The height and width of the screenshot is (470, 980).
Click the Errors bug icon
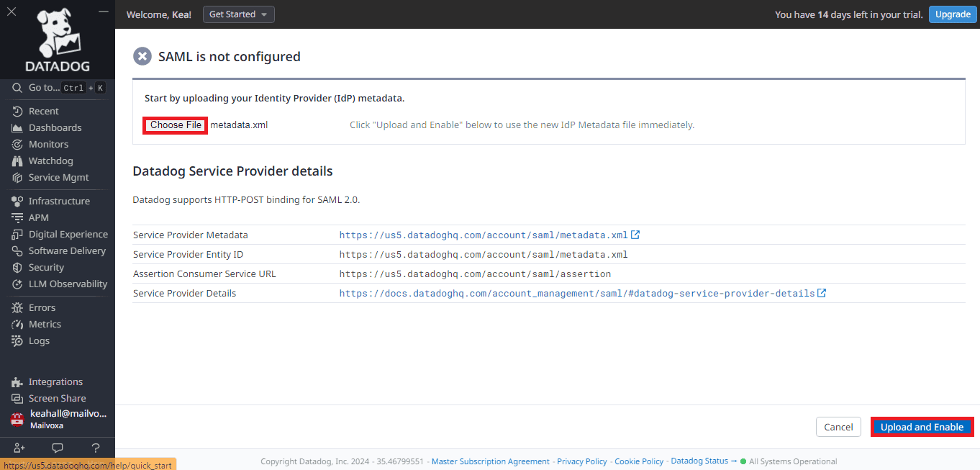point(17,308)
